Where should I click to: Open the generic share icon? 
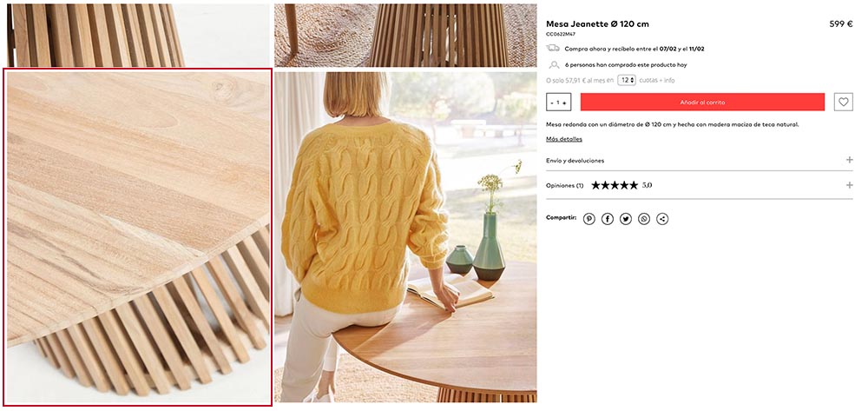[662, 219]
